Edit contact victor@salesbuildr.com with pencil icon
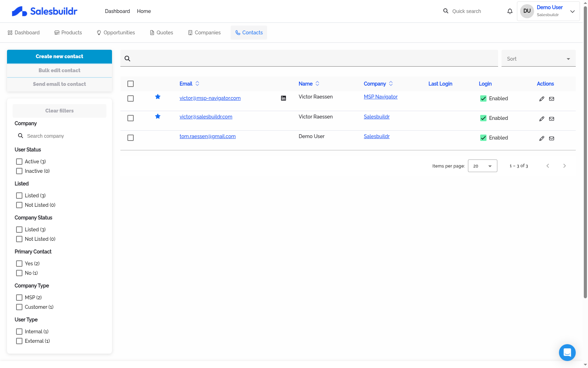This screenshot has height=368, width=588. [x=542, y=119]
